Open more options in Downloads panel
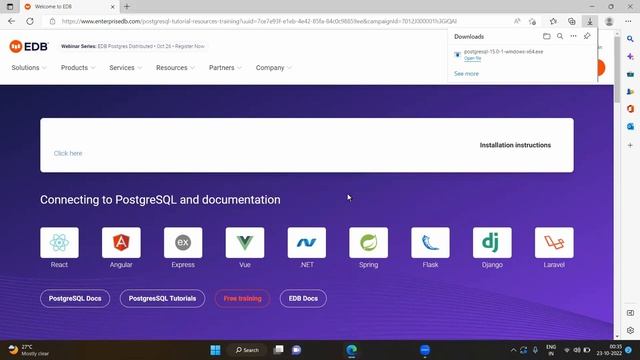 click(573, 36)
